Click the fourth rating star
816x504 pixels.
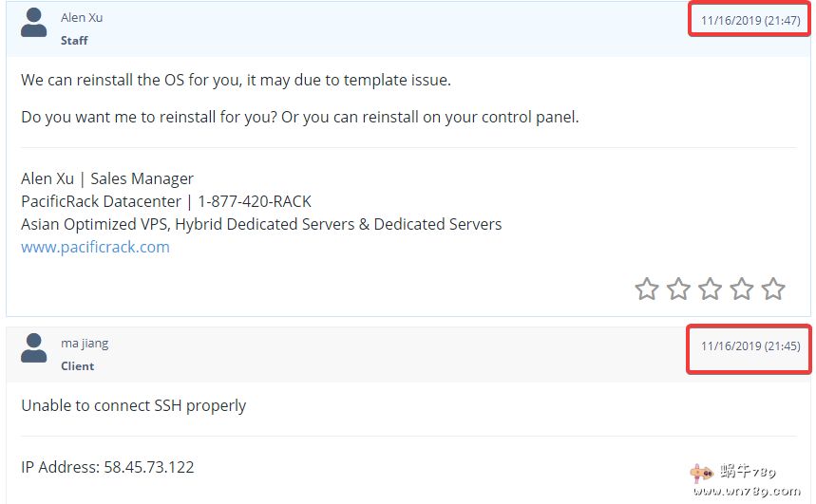tap(742, 289)
